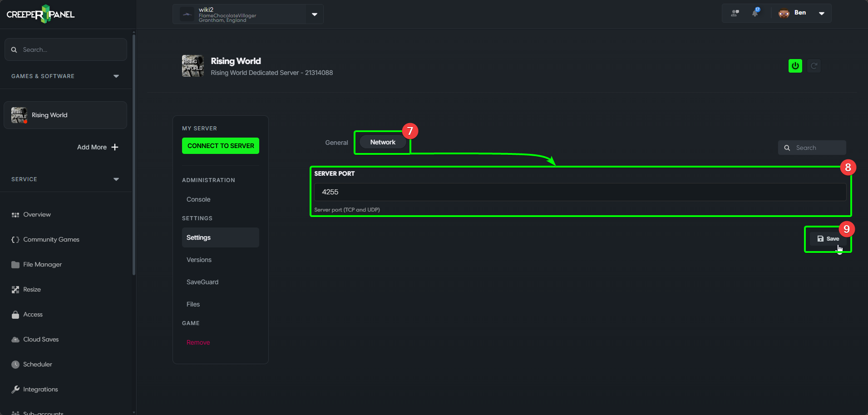Collapse the Service section
Image resolution: width=868 pixels, height=415 pixels.
tap(116, 179)
